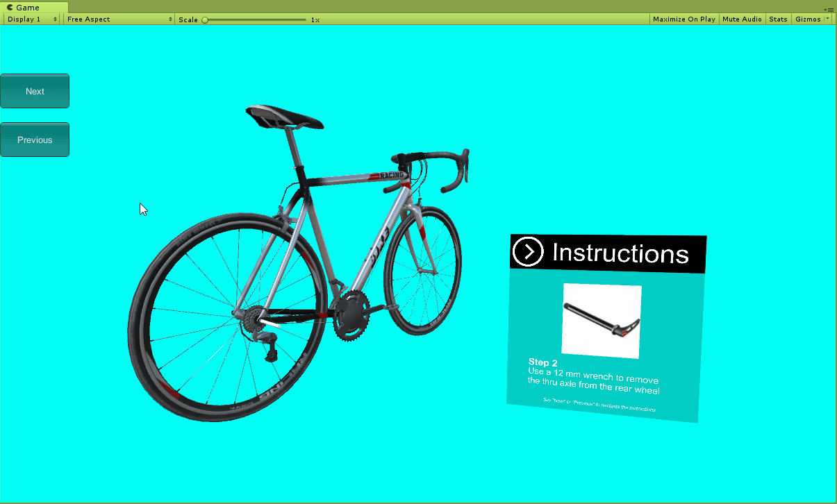Viewport: 837px width, 504px height.
Task: Toggle Gizmos display
Action: (808, 19)
